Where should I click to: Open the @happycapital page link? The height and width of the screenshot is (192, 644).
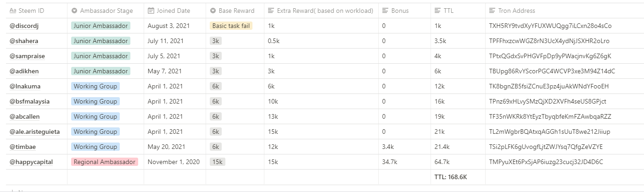(x=31, y=162)
